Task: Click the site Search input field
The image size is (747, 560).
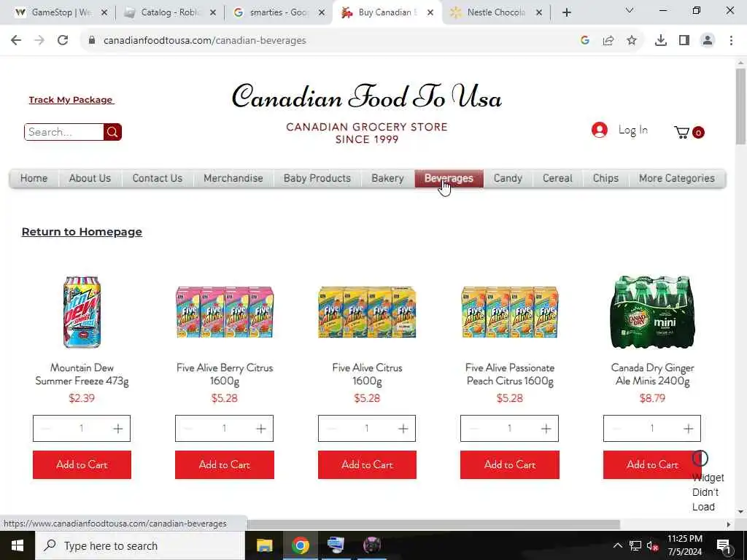Action: (x=64, y=132)
